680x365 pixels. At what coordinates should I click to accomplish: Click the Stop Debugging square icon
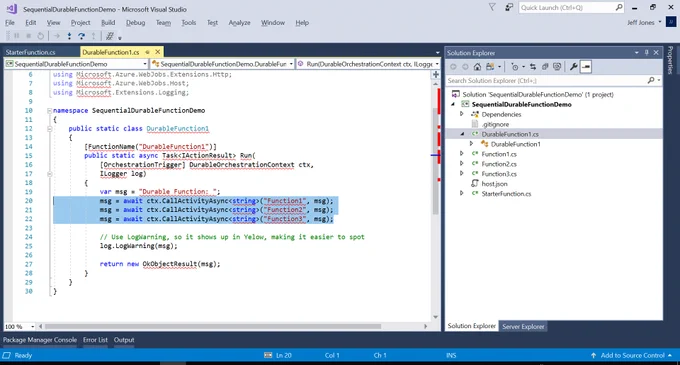tap(28, 36)
